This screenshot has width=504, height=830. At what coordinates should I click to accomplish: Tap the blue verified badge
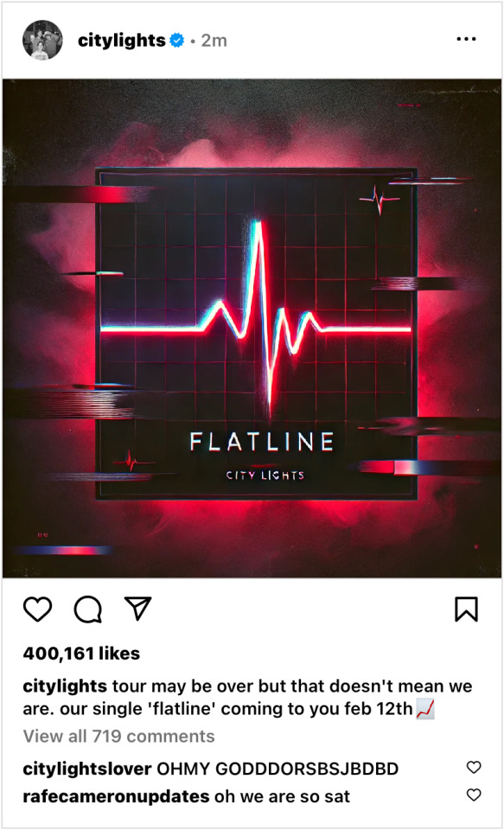point(177,41)
